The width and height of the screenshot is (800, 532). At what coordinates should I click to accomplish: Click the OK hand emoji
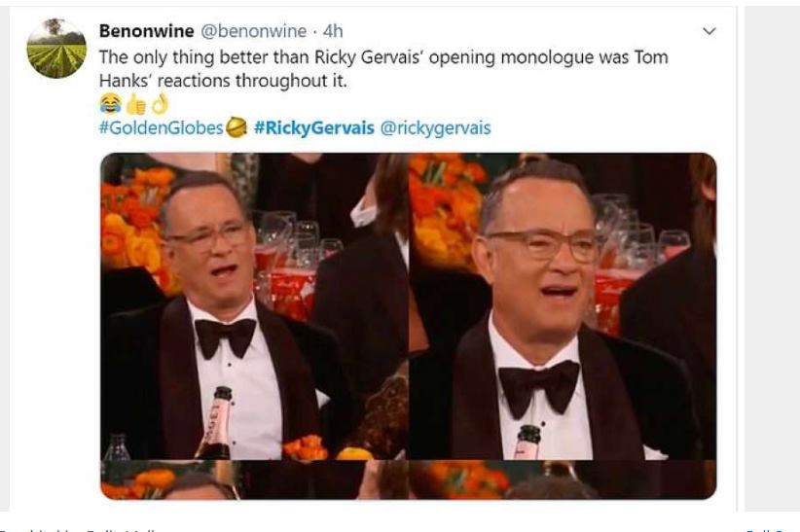(x=160, y=104)
